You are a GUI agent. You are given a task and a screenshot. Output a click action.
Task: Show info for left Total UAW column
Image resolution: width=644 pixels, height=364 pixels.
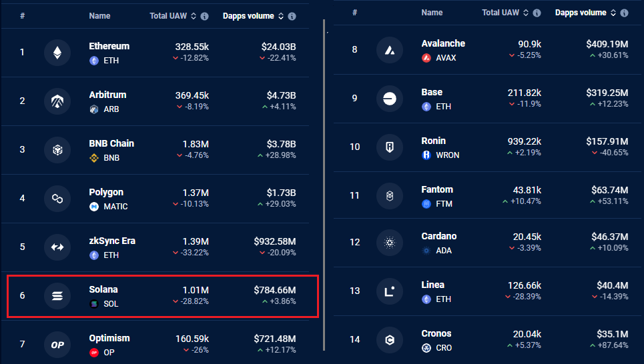(204, 17)
